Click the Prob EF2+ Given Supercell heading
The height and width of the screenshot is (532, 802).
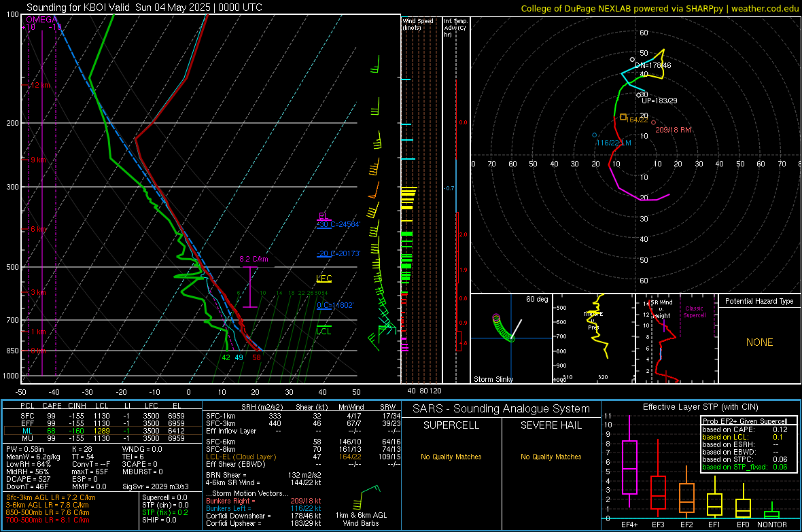[745, 421]
